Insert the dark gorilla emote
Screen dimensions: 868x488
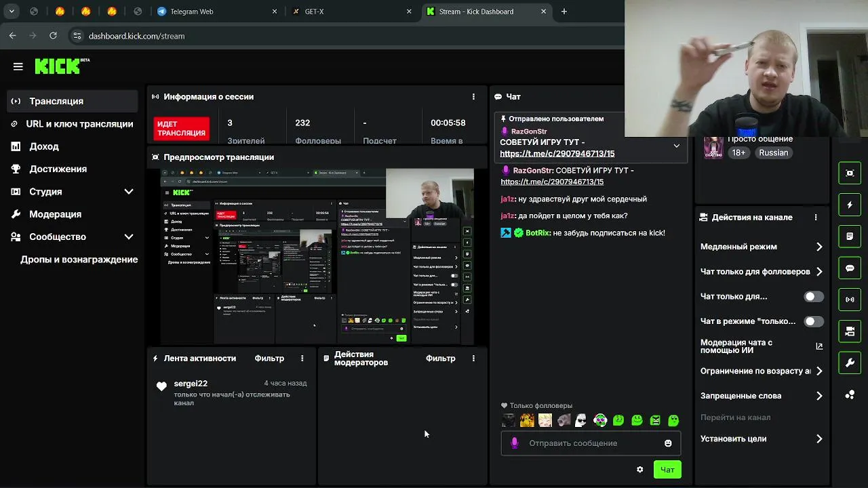point(509,420)
